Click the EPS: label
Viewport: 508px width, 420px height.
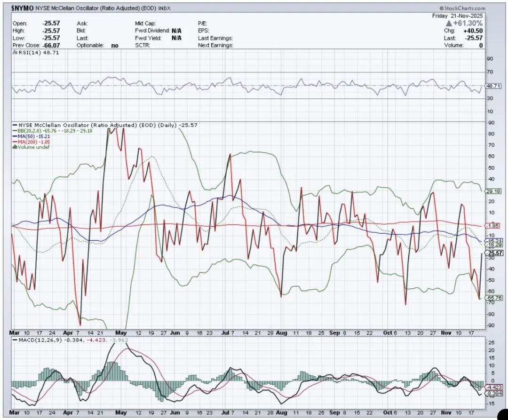pyautogui.click(x=204, y=31)
